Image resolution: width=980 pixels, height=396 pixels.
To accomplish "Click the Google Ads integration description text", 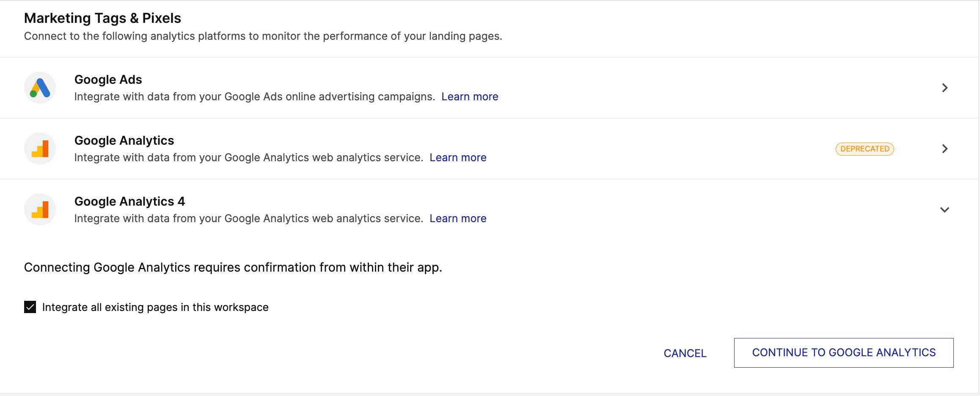I will coord(255,96).
